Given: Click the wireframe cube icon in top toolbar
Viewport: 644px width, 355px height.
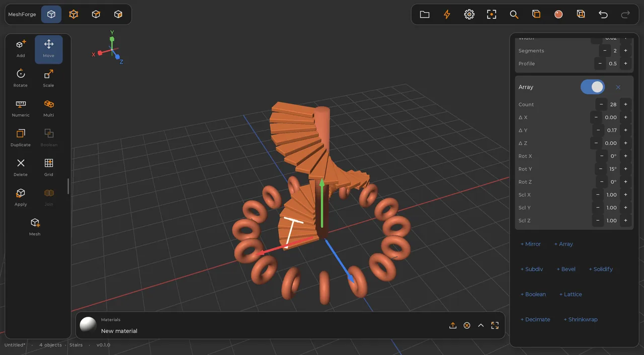Looking at the screenshot, I should point(581,15).
